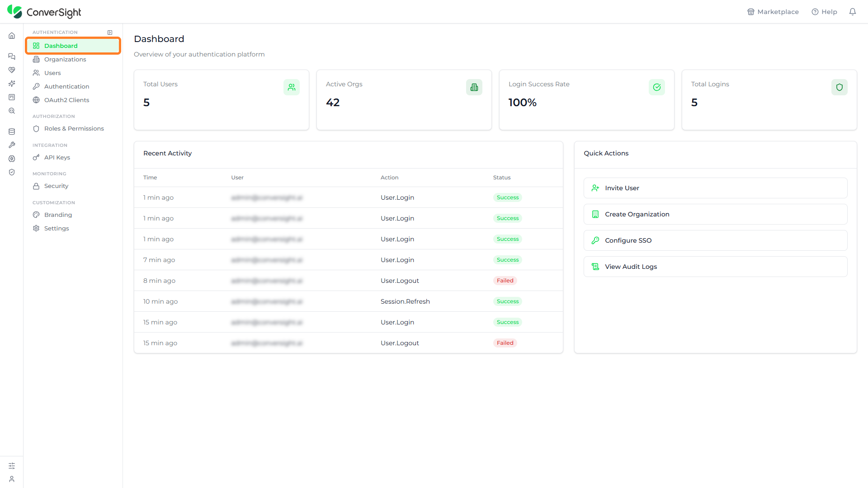Open the heart icon in the left rail
This screenshot has width=868, height=488.
click(x=12, y=70)
